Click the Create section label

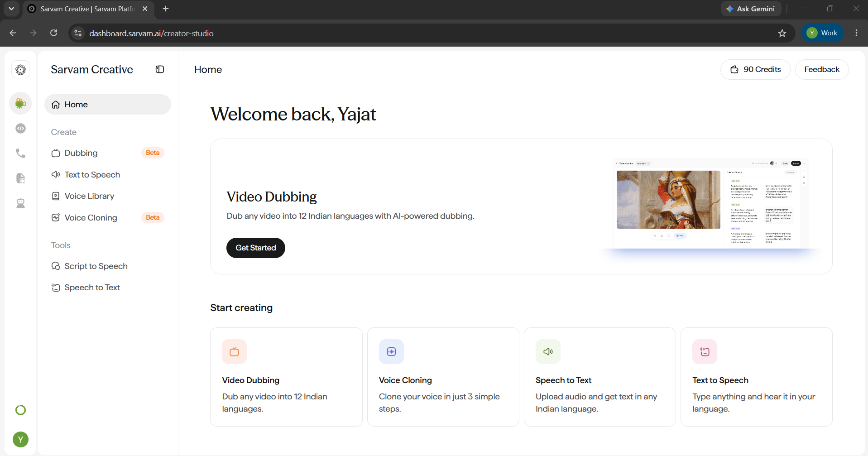pos(64,132)
